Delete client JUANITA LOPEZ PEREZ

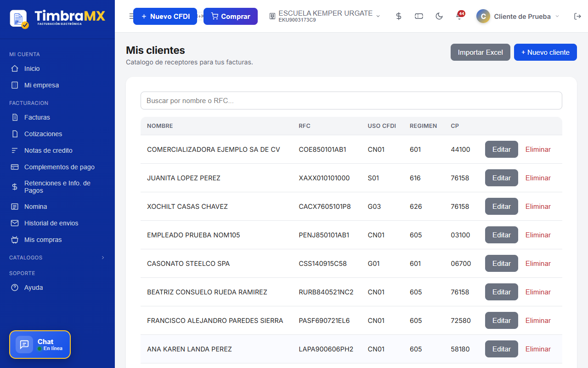(x=538, y=178)
